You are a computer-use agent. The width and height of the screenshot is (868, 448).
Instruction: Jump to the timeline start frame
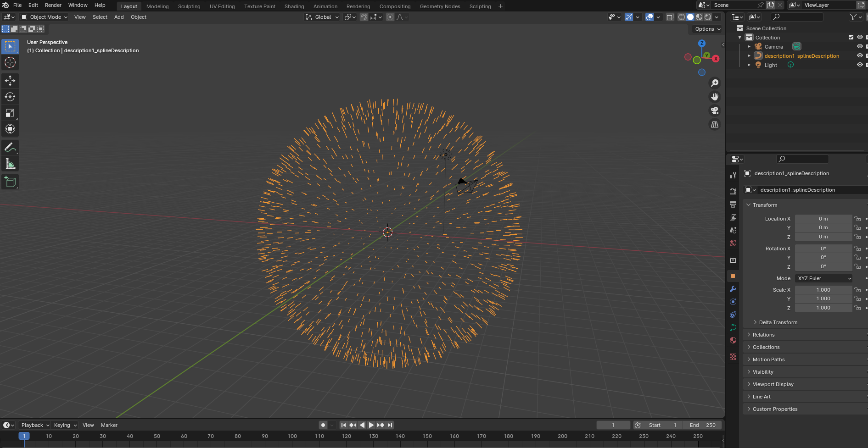pyautogui.click(x=343, y=425)
